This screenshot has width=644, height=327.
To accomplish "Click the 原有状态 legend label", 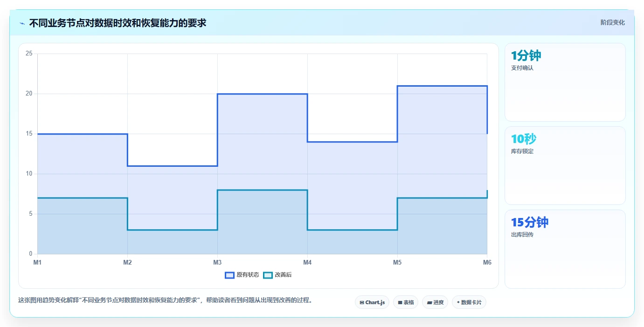I will [248, 275].
